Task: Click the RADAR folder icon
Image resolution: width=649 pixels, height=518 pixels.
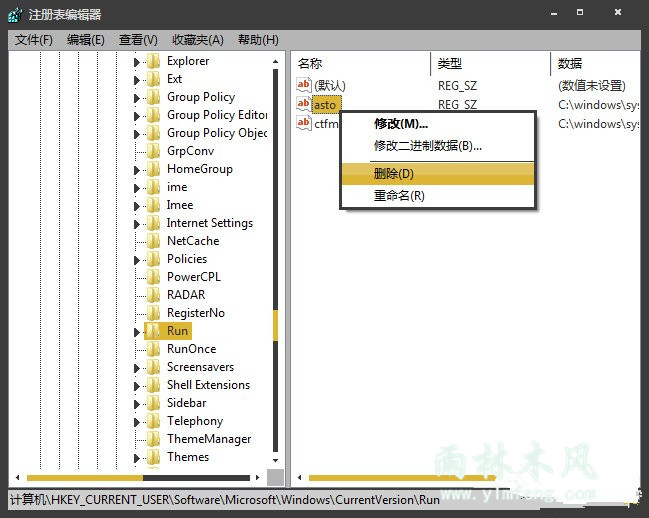Action: coord(154,295)
